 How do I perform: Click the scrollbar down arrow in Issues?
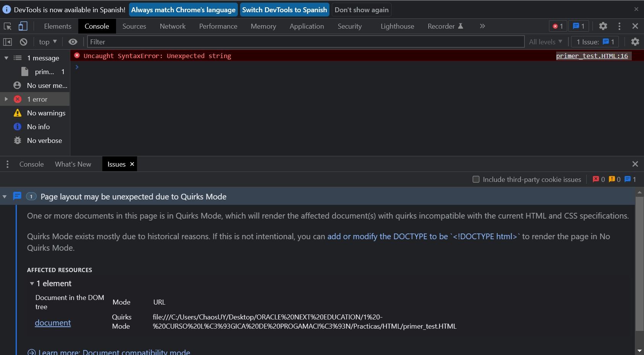tap(639, 350)
